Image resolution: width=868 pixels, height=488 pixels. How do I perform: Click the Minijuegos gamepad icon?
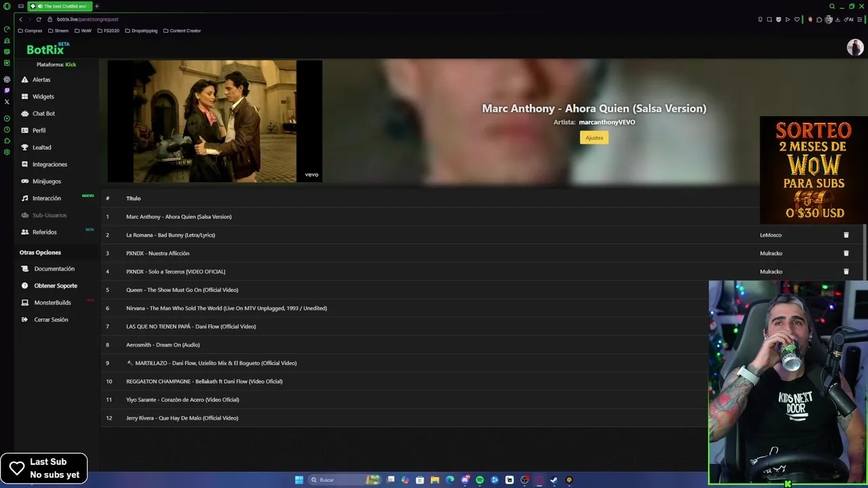click(25, 182)
